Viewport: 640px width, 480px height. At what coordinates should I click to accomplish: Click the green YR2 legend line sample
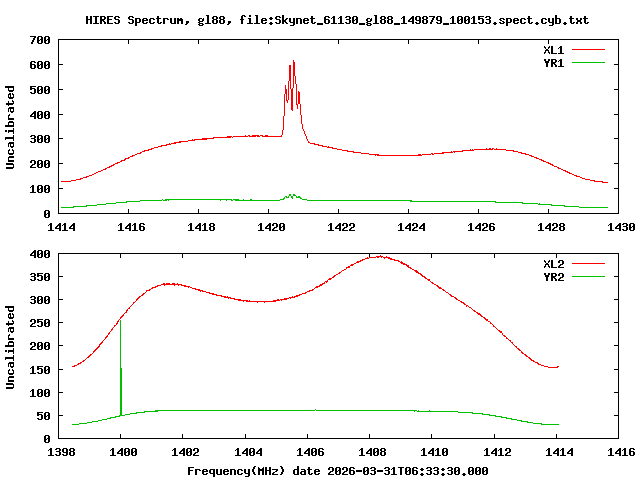588,277
